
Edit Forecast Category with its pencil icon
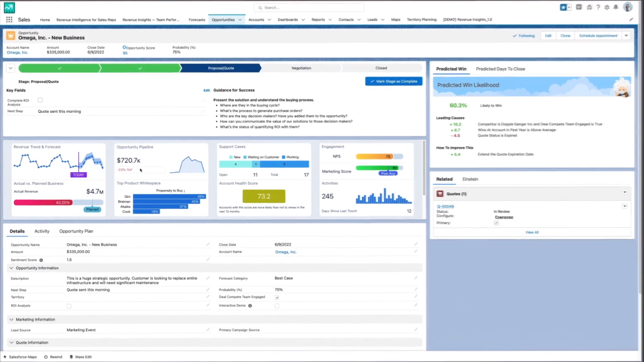coord(416,278)
